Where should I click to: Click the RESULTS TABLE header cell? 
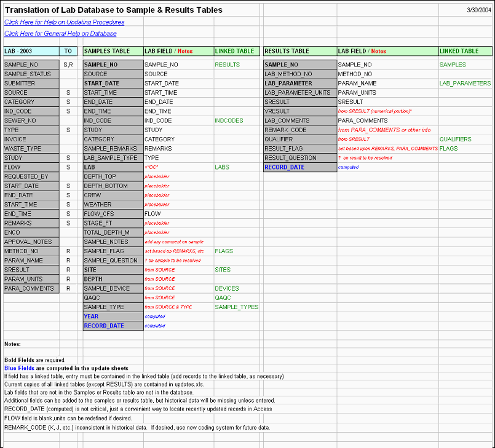[x=300, y=51]
